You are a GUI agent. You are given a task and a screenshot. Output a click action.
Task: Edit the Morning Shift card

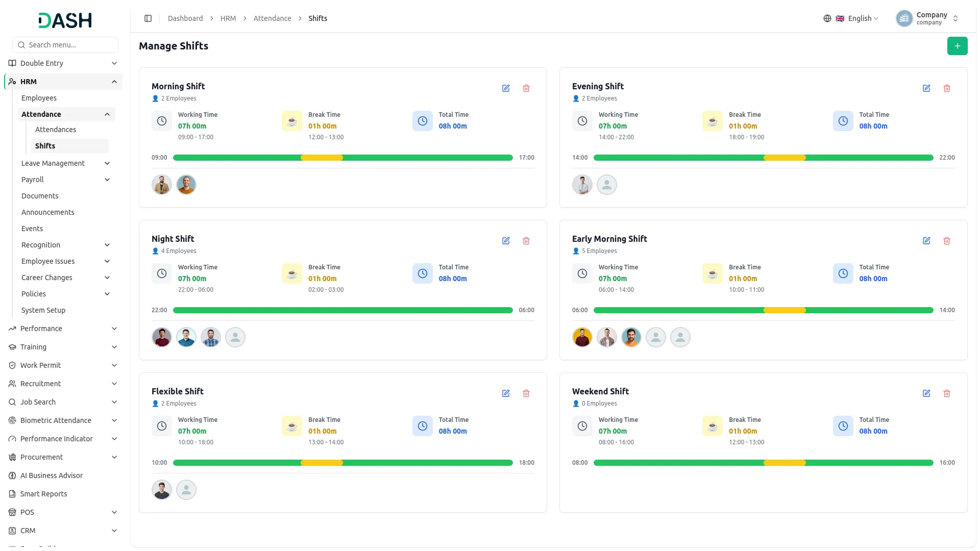[x=506, y=88]
